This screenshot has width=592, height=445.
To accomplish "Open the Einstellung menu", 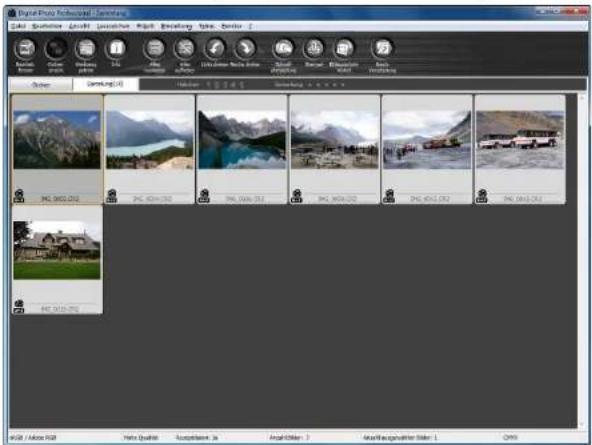I will point(176,26).
